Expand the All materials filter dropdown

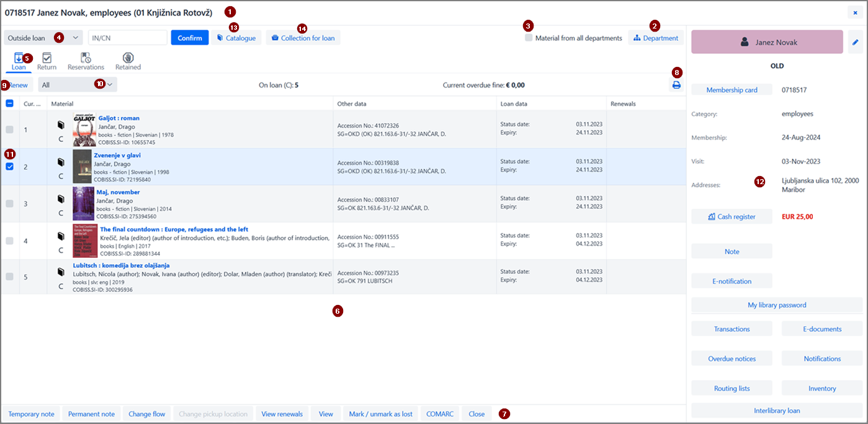tap(77, 84)
